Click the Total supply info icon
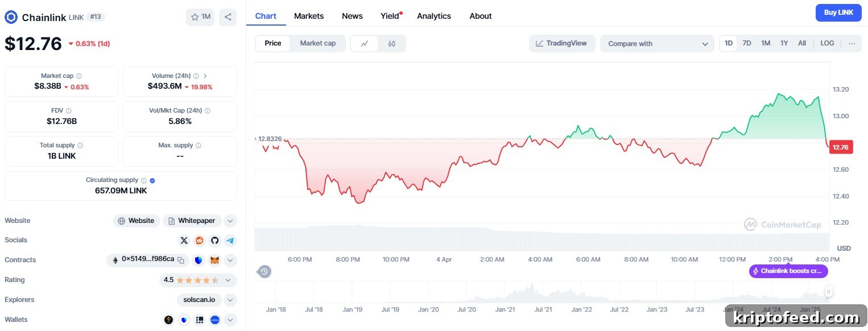Viewport: 868px width, 331px height. tap(80, 146)
